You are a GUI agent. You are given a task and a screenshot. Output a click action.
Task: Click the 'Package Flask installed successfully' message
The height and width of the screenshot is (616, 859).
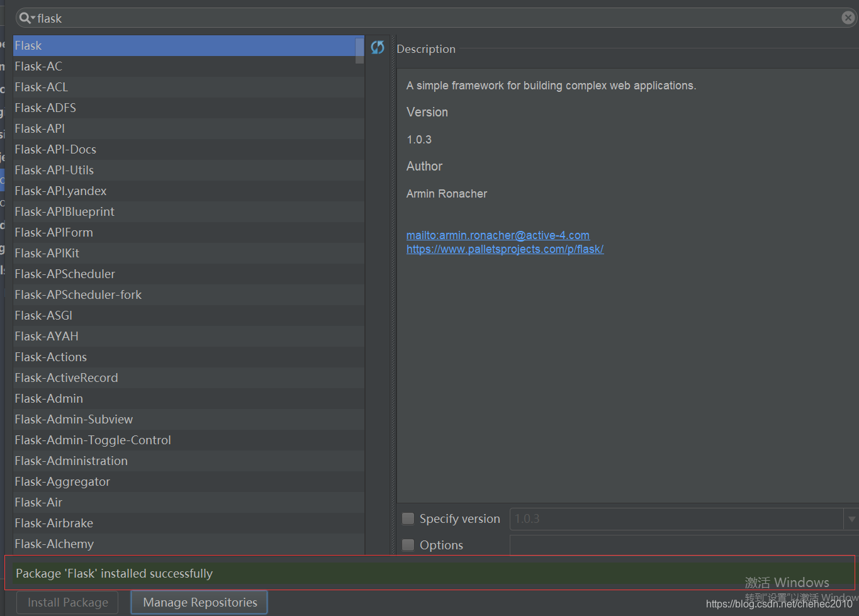[114, 573]
